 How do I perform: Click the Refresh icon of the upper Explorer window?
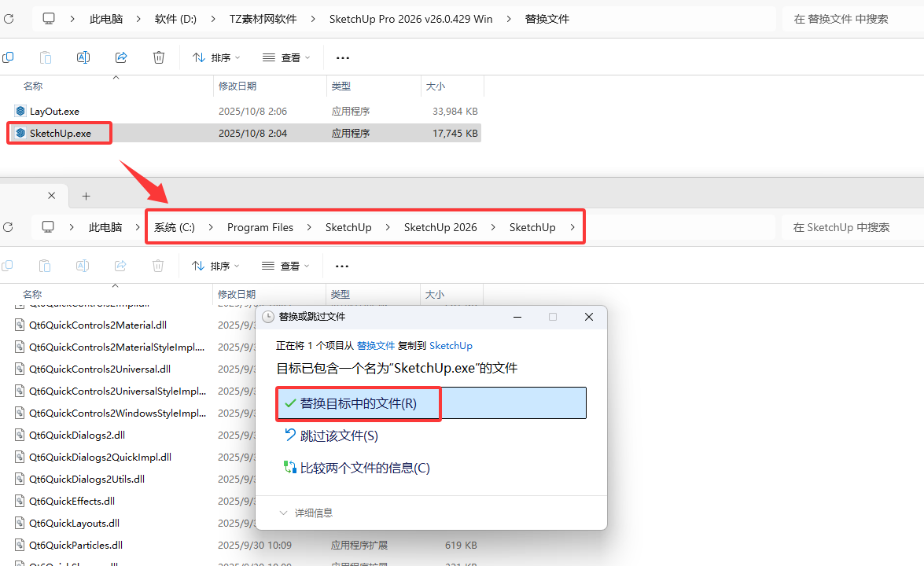click(x=8, y=18)
